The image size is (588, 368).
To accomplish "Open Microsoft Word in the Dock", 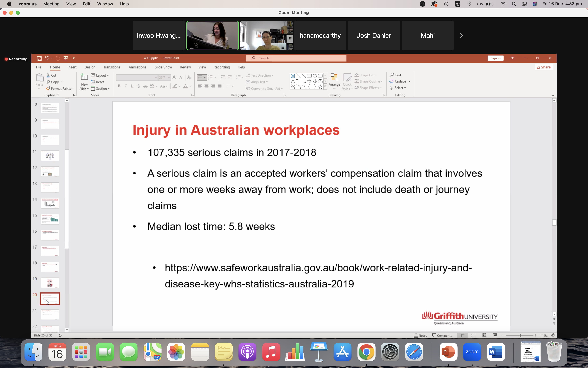I will point(496,352).
